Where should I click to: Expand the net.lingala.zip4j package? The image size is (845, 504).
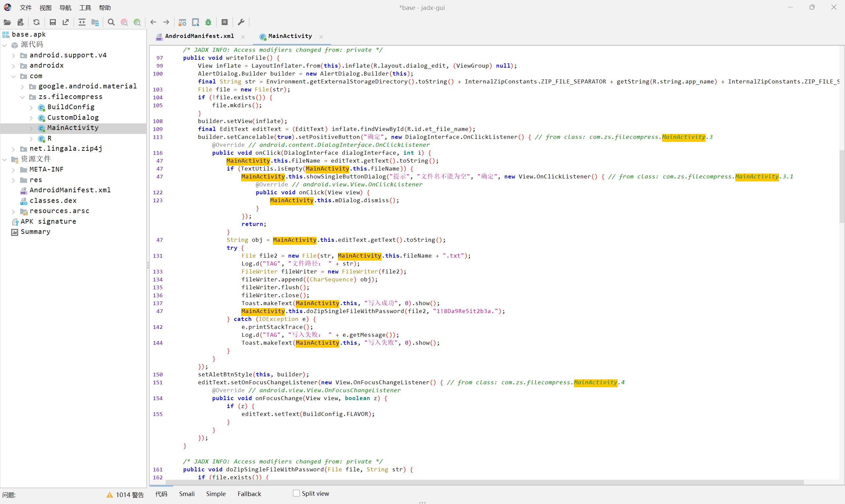coord(14,149)
